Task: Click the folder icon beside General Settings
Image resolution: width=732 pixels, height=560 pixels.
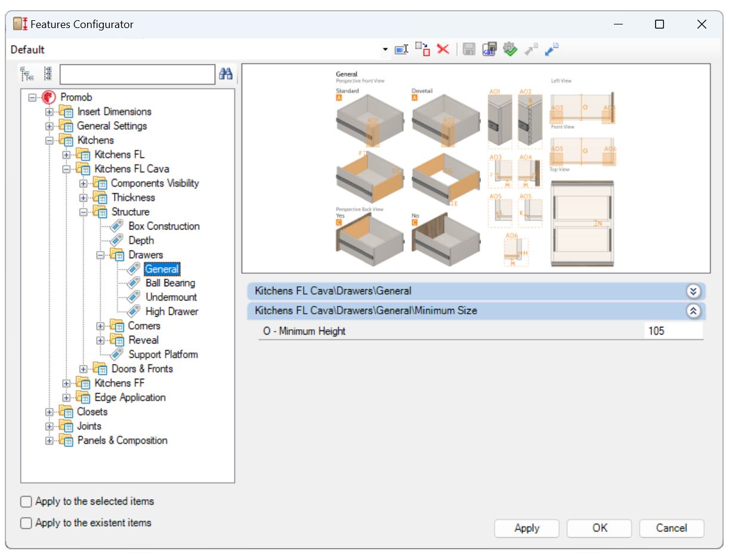Action: point(66,126)
